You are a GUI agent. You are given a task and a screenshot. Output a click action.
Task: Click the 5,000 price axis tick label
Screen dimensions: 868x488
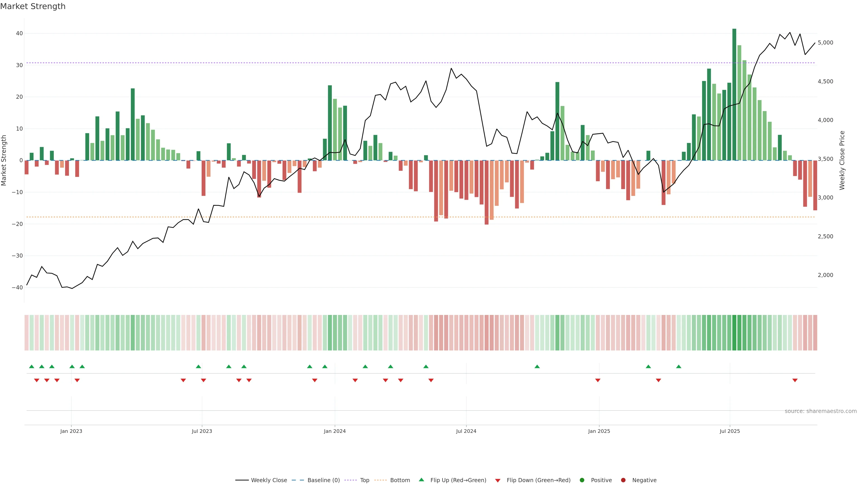pos(825,43)
